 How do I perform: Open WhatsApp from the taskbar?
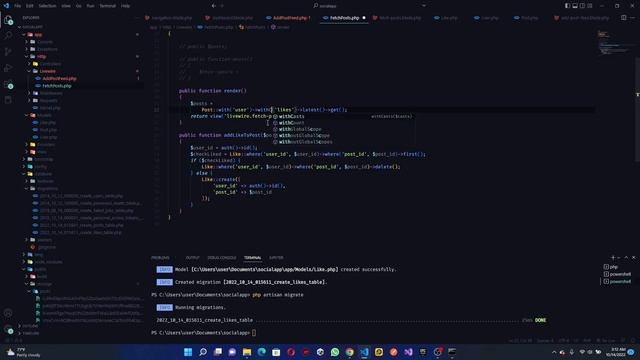(x=335, y=352)
